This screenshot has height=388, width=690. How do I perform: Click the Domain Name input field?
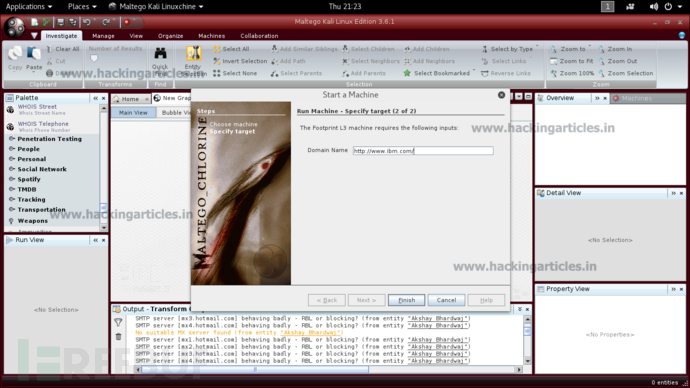point(423,151)
